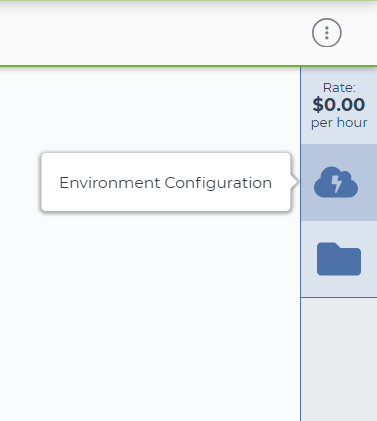Click the Environment Configuration cloud icon

(x=336, y=182)
